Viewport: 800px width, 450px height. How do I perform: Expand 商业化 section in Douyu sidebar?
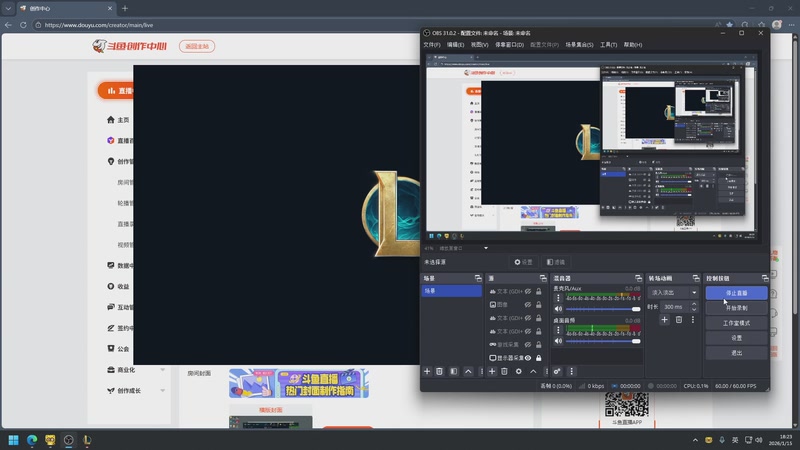[162, 370]
